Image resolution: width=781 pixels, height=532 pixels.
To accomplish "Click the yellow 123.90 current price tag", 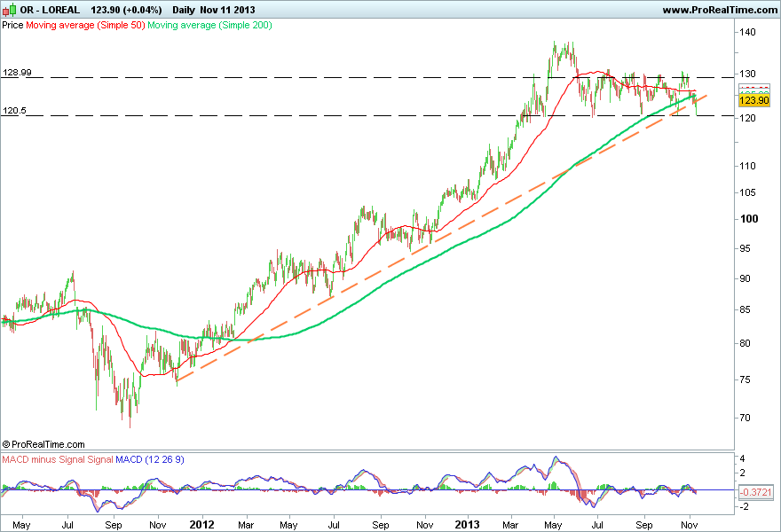I will pos(754,100).
